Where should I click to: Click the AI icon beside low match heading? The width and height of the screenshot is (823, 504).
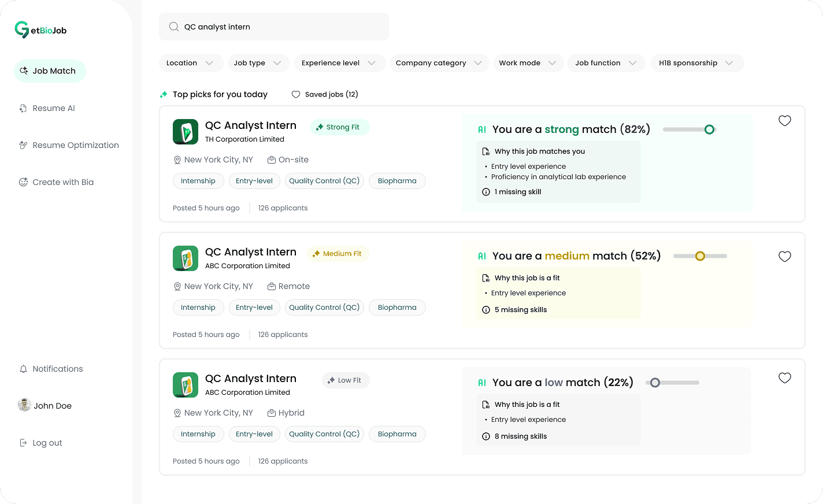tap(482, 383)
